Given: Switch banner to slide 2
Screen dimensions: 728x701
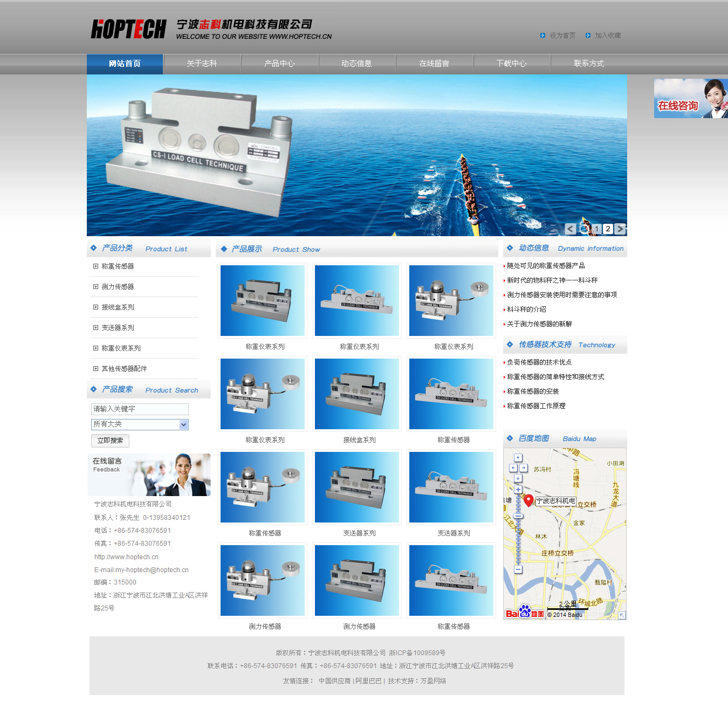Looking at the screenshot, I should coord(608,229).
